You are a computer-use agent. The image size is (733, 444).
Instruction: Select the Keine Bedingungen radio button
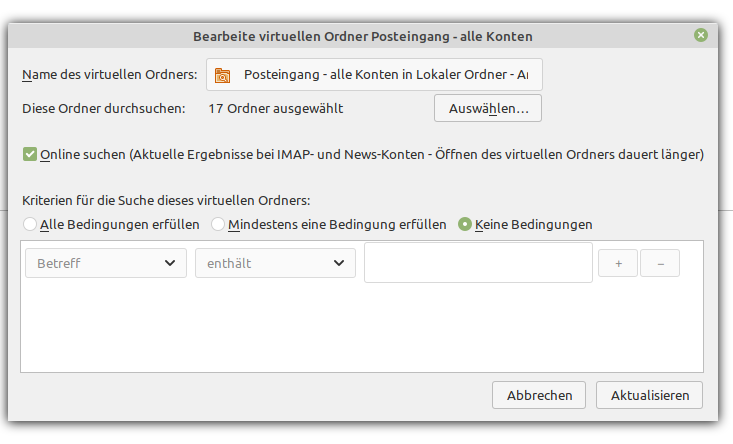(x=465, y=224)
